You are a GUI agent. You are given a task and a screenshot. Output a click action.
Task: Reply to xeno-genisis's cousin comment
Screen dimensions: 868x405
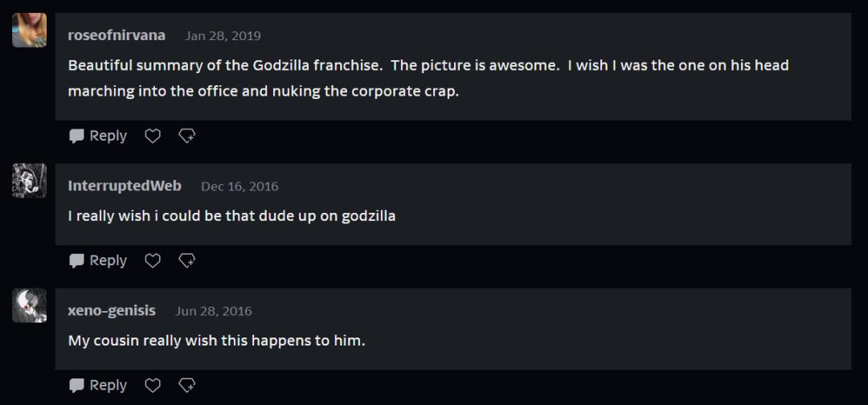click(108, 386)
